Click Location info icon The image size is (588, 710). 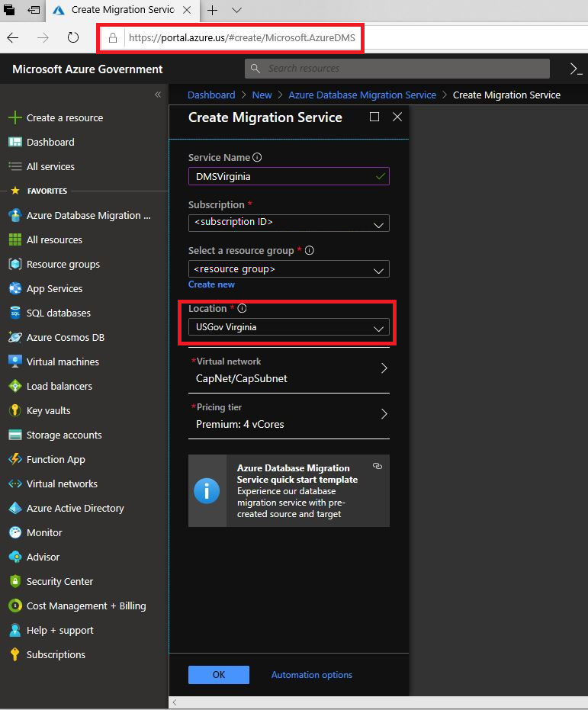click(243, 308)
